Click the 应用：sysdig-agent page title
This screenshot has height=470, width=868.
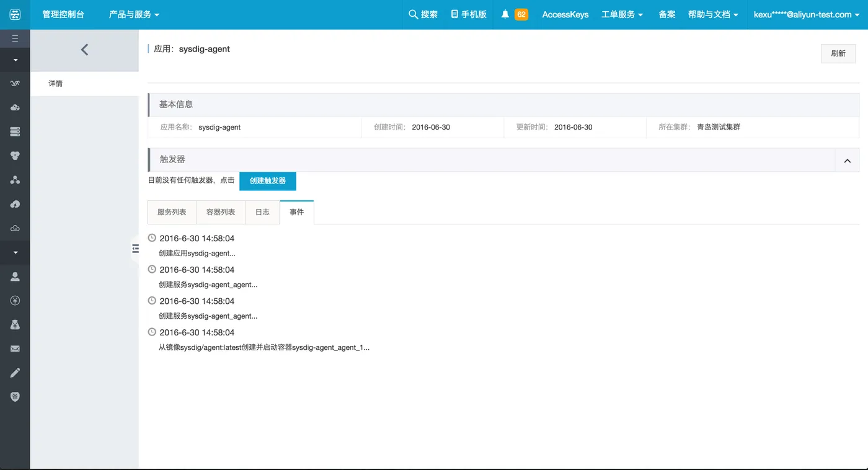click(192, 49)
